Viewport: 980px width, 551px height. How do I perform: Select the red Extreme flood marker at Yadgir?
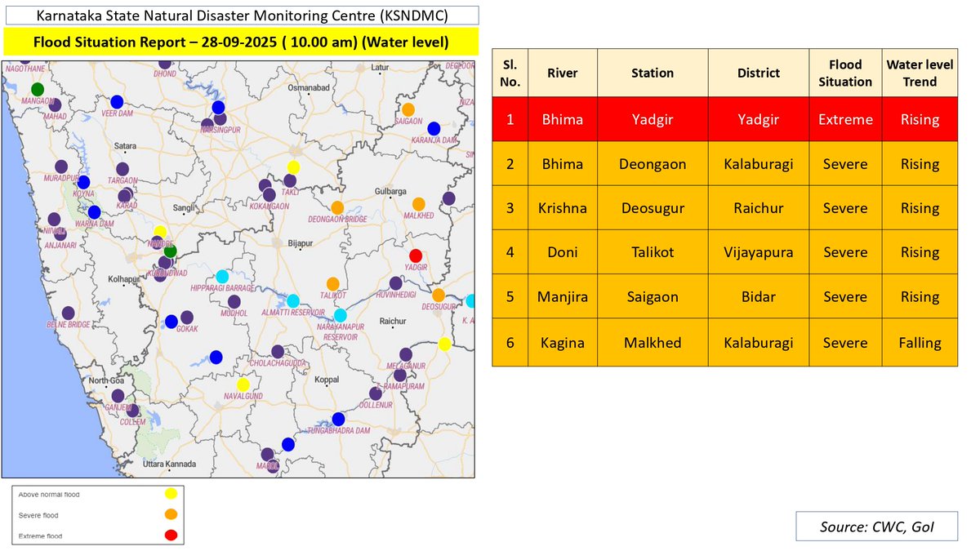click(415, 256)
